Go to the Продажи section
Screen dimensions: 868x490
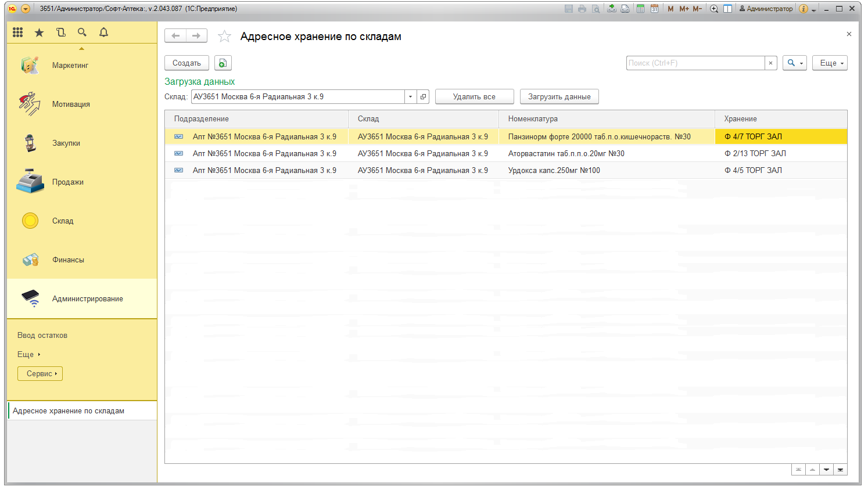coord(67,182)
